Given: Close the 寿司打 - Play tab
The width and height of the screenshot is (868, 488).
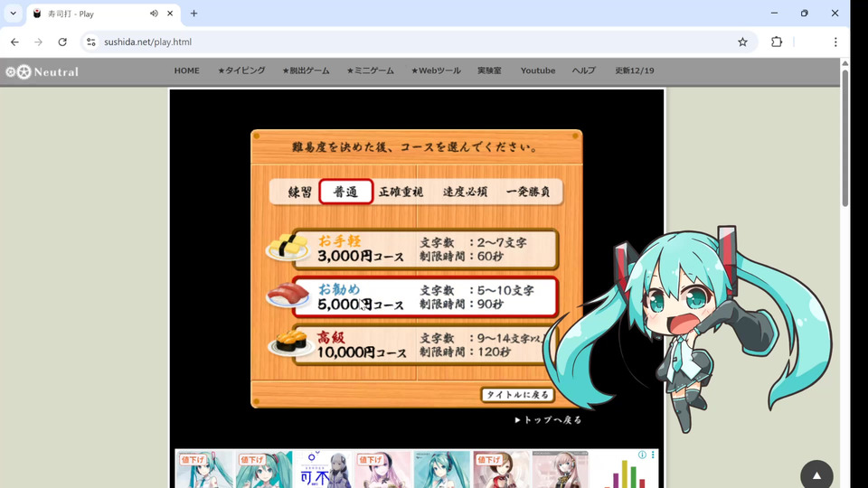Looking at the screenshot, I should click(x=170, y=14).
